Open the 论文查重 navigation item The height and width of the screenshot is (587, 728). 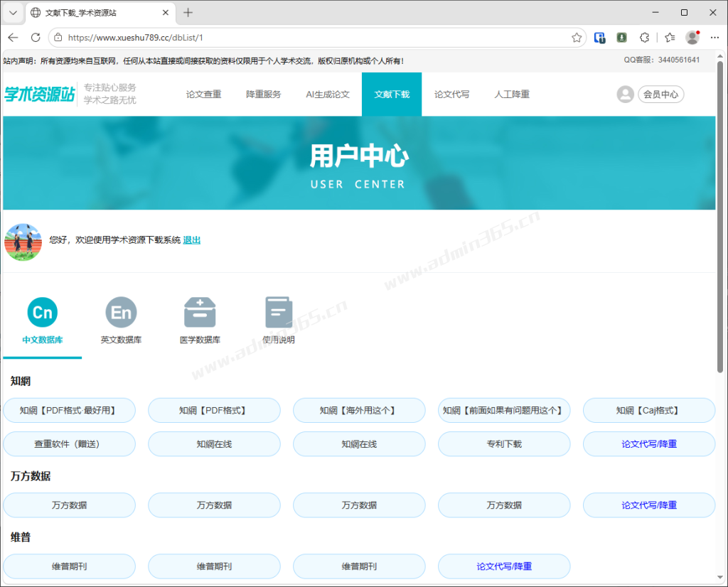point(203,95)
